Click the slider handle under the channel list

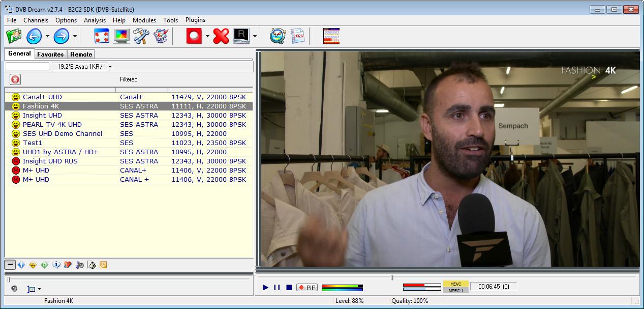coord(8,279)
